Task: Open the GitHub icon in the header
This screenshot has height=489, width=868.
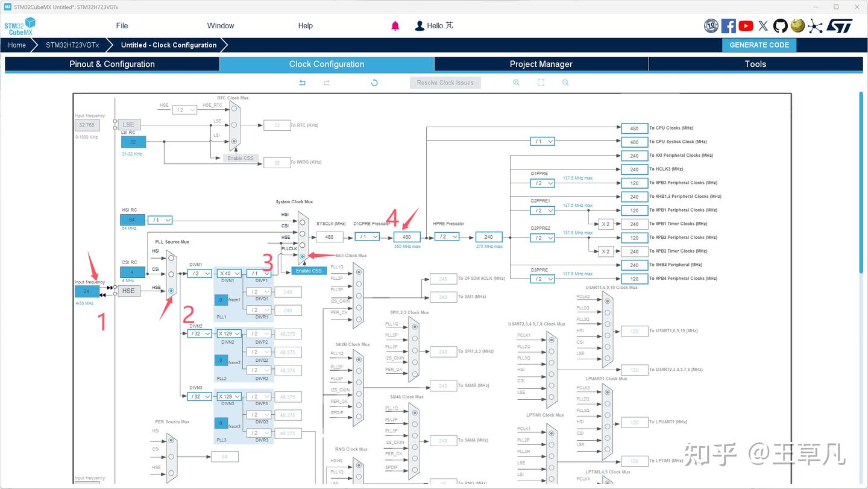Action: pos(781,26)
